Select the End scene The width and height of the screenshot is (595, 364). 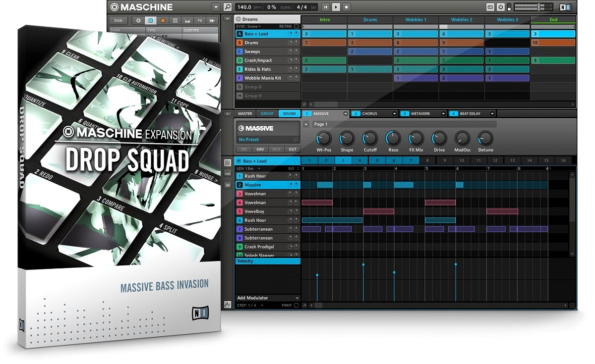point(553,20)
